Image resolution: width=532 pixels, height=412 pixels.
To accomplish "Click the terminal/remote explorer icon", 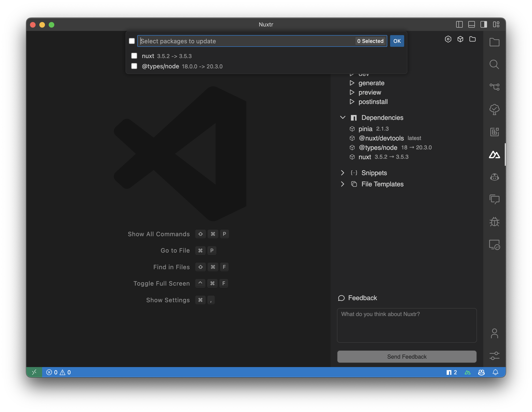I will pyautogui.click(x=494, y=244).
